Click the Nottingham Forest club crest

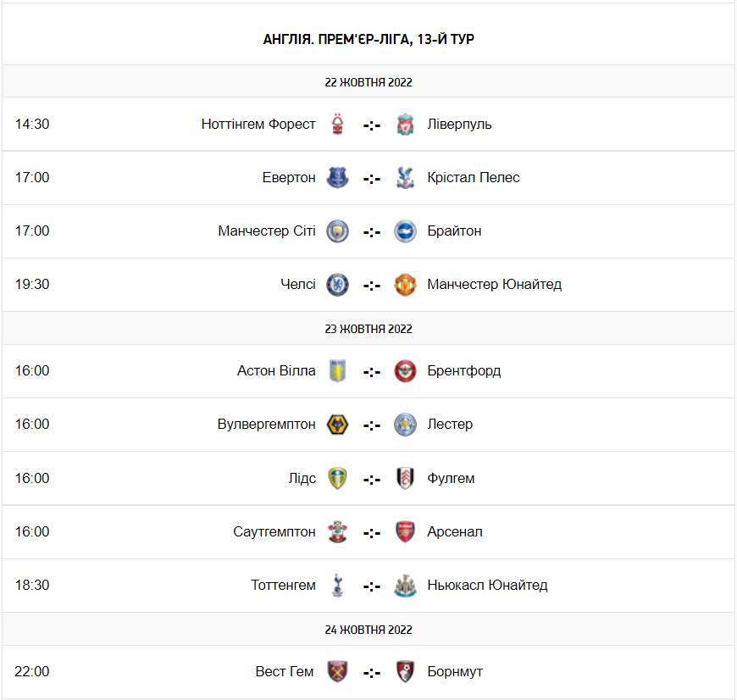tap(338, 124)
